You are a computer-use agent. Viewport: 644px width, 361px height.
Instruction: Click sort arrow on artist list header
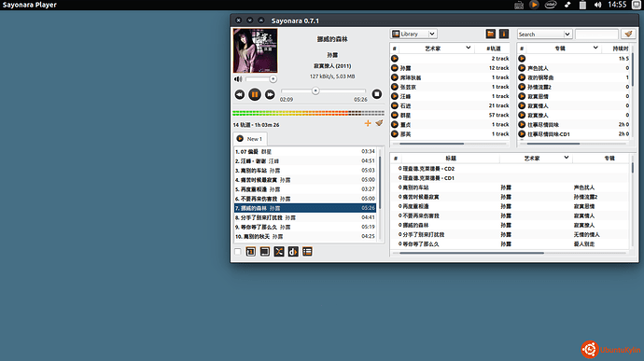coord(469,48)
